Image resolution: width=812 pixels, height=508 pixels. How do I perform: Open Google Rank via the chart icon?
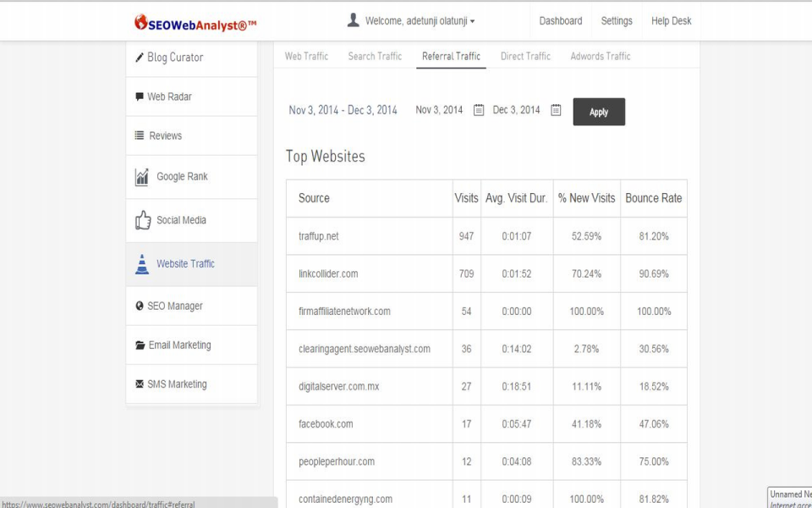(140, 175)
